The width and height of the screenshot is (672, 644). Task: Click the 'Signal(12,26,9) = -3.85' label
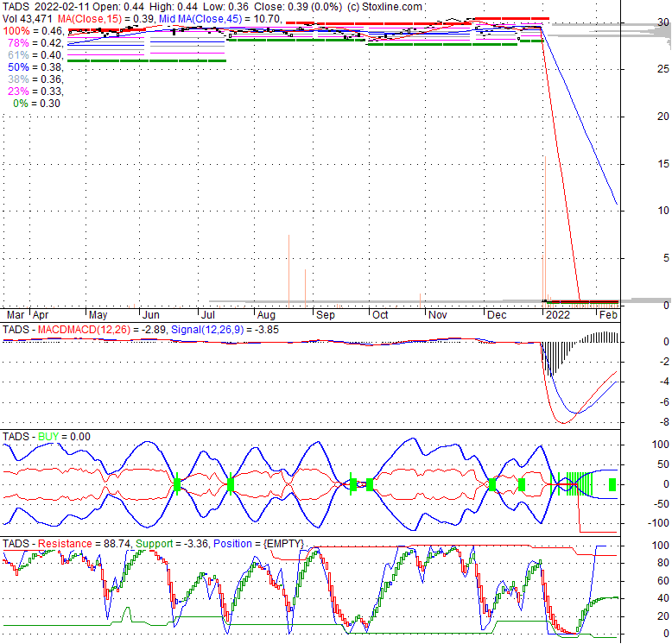tap(225, 330)
